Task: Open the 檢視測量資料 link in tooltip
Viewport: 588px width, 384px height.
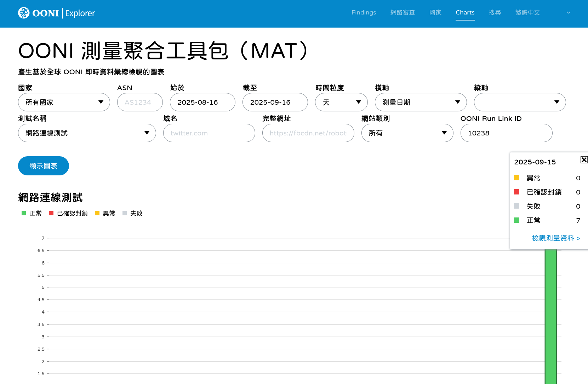Action: [x=556, y=238]
